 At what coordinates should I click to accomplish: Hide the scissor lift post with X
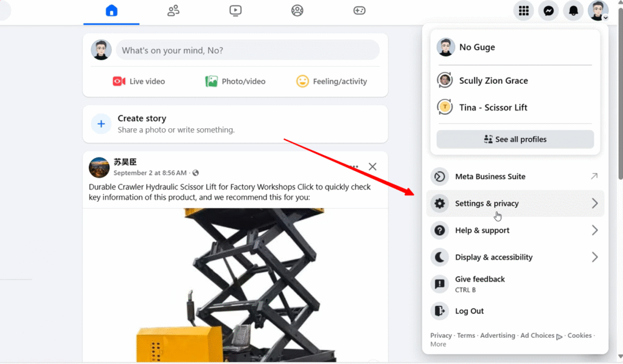point(372,167)
